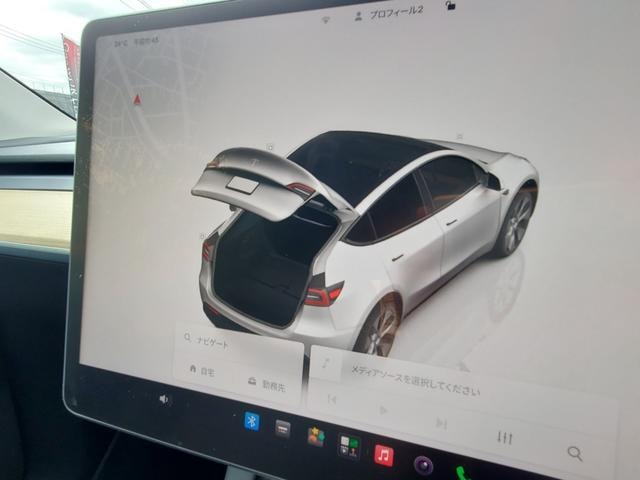The width and height of the screenshot is (640, 480).
Task: Skip to next track
Action: click(x=440, y=423)
